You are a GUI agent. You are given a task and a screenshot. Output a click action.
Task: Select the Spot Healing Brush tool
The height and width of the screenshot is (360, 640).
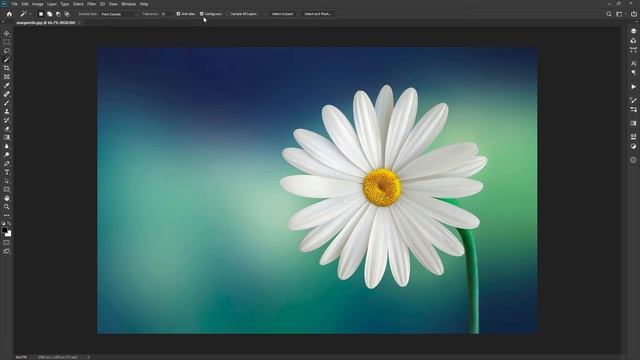click(7, 94)
